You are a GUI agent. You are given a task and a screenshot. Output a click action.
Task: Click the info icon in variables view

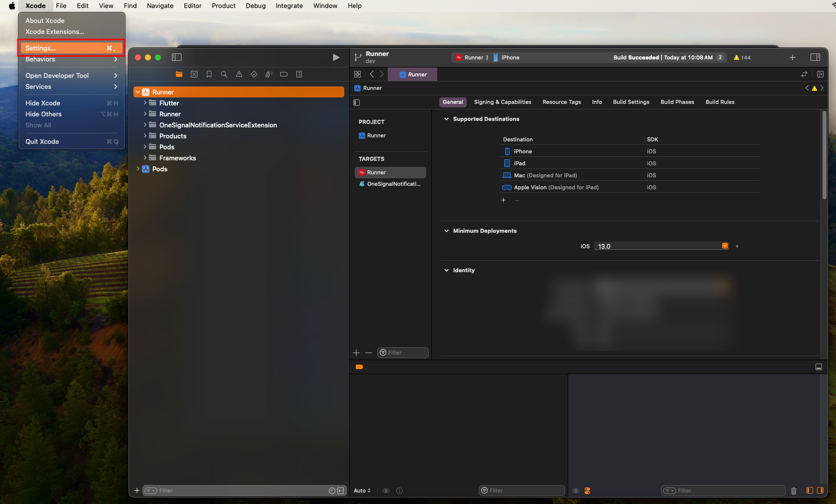[399, 491]
